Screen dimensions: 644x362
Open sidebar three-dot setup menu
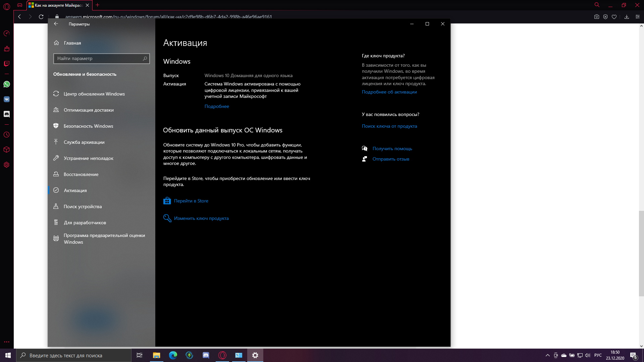7,342
